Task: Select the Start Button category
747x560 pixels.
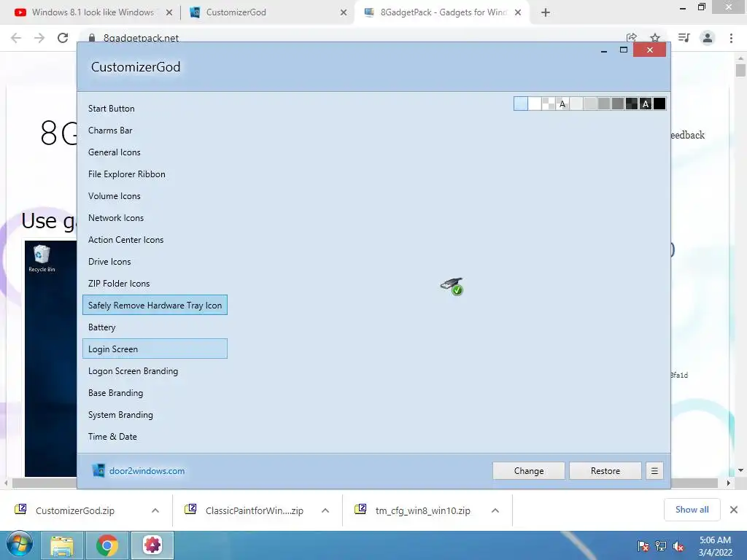Action: 155,109
